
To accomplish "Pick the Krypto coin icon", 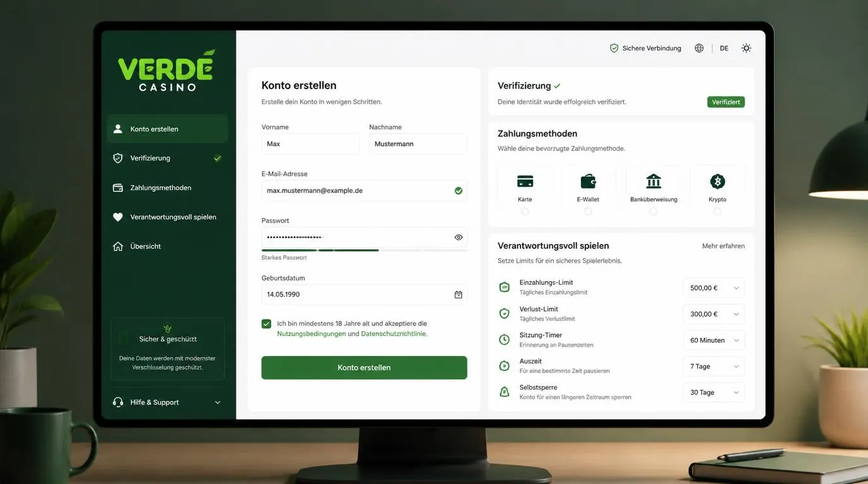I will point(717,181).
